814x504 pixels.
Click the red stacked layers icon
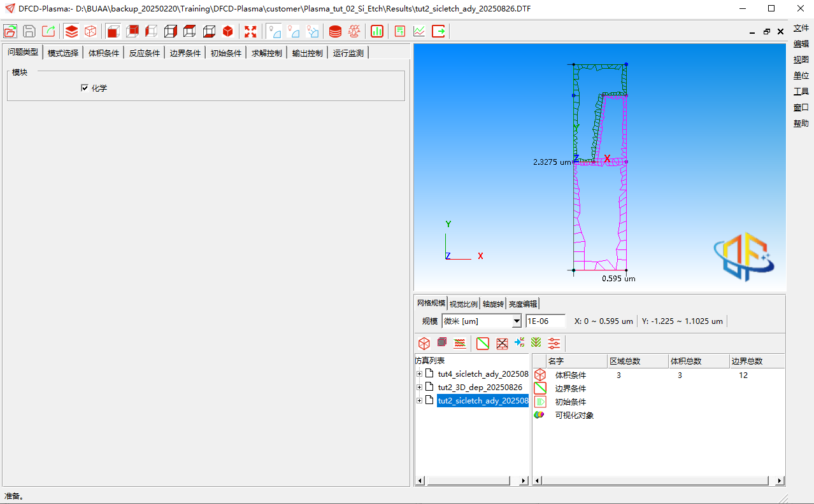click(x=72, y=31)
